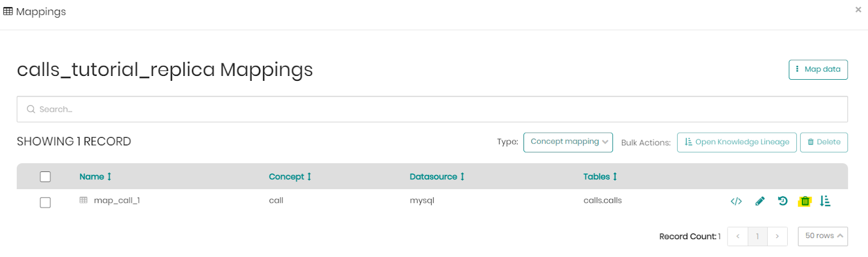Click the table icon beside map_call_1

[84, 200]
